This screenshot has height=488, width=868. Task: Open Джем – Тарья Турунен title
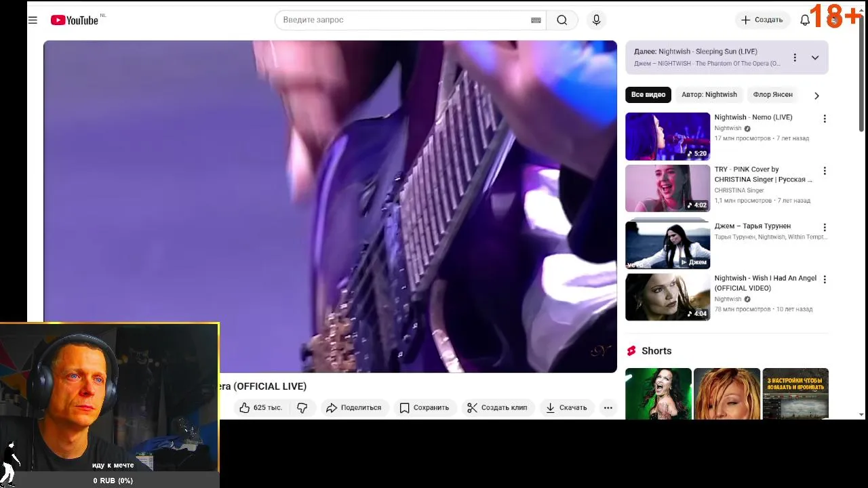(752, 226)
